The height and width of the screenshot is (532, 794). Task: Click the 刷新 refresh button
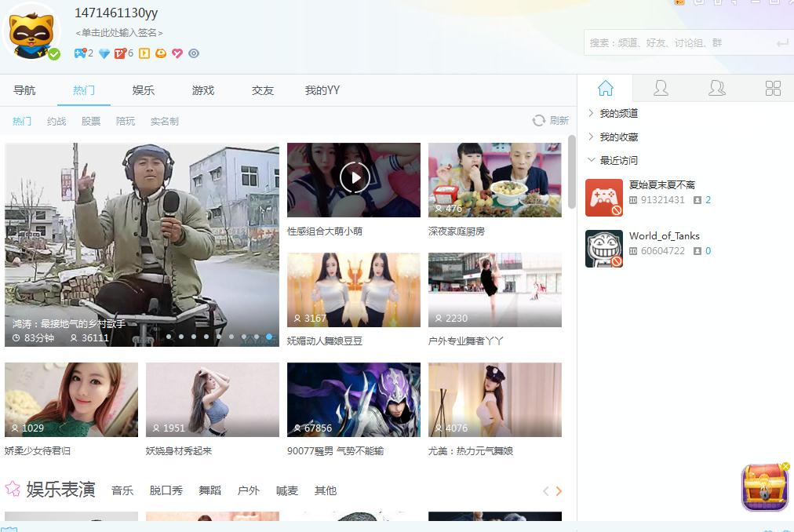click(551, 121)
